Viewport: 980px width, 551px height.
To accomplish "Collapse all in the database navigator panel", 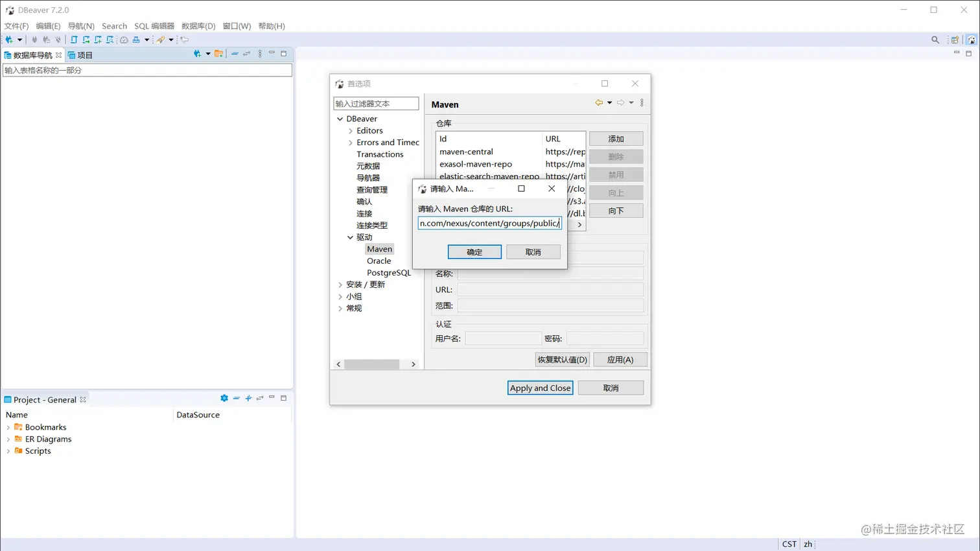I will coord(235,54).
